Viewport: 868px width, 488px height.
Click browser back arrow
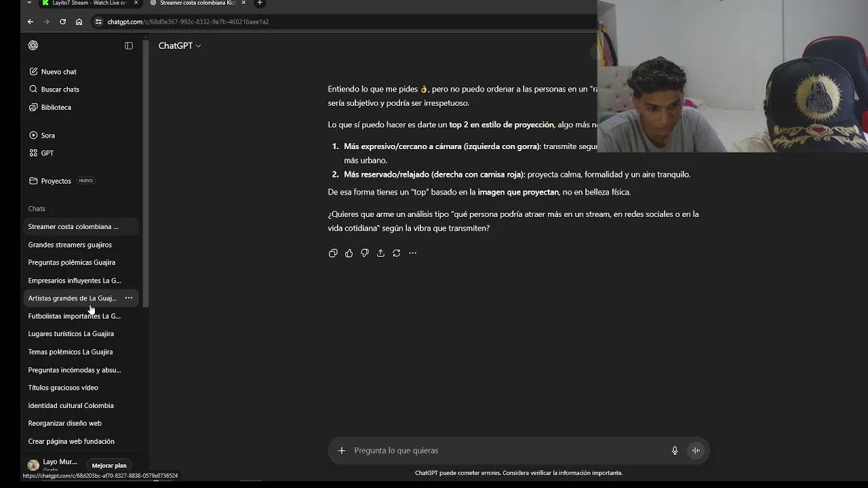(31, 22)
